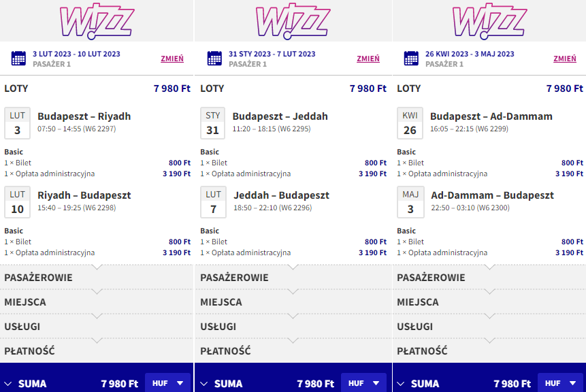Open the PŁATNOŚĆ section in Jeddah panel
Screen dimensions: 586x392
click(x=293, y=351)
